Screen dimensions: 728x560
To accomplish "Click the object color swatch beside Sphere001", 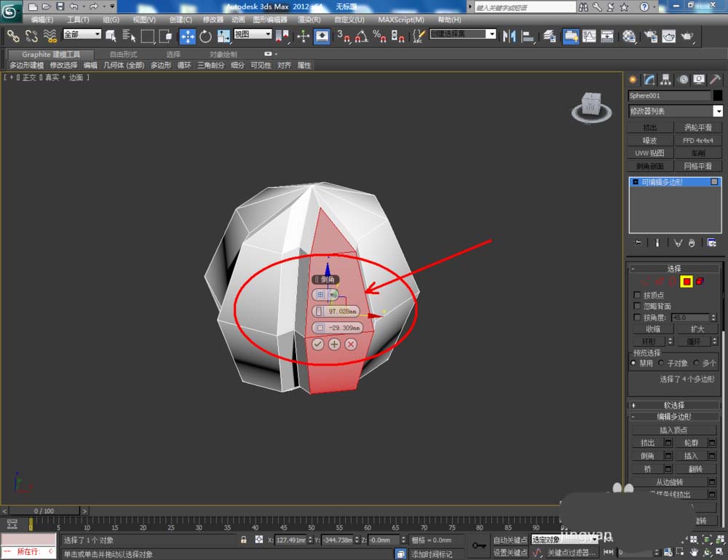I will [x=718, y=95].
